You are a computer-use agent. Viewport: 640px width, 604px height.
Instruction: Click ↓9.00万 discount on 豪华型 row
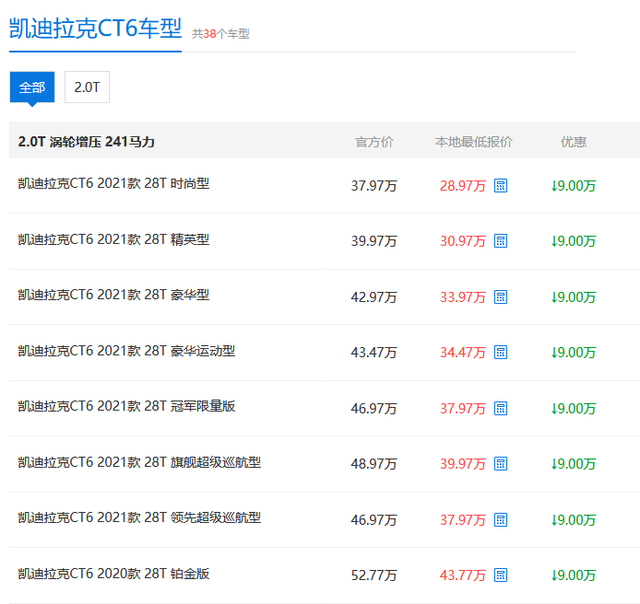pos(573,297)
